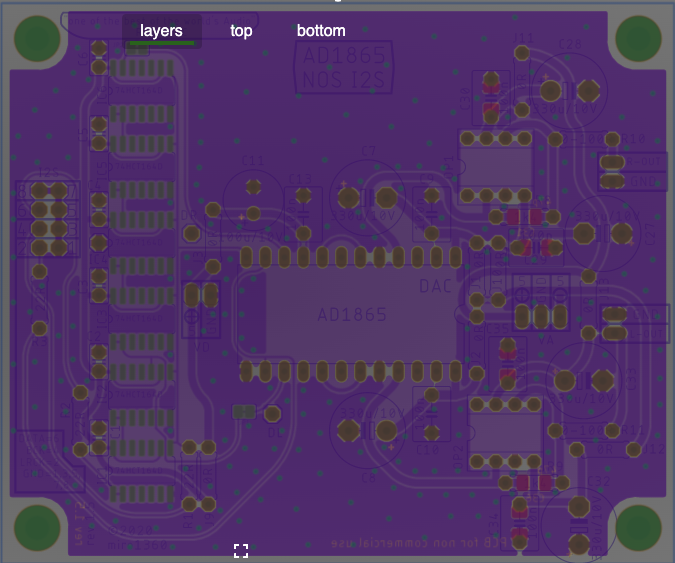Click the C28 capacitor label
675x563 pixels.
click(x=570, y=44)
